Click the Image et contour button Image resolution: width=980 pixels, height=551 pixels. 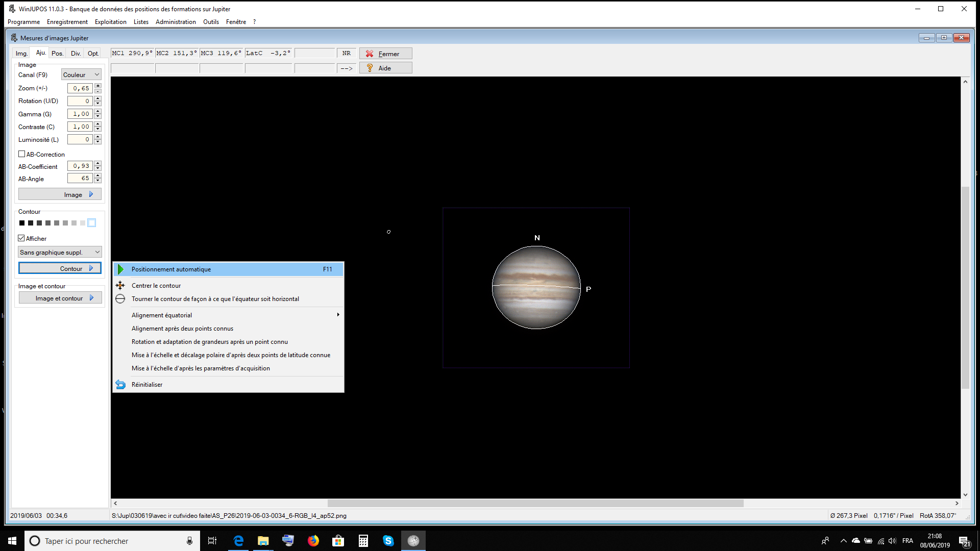tap(60, 298)
